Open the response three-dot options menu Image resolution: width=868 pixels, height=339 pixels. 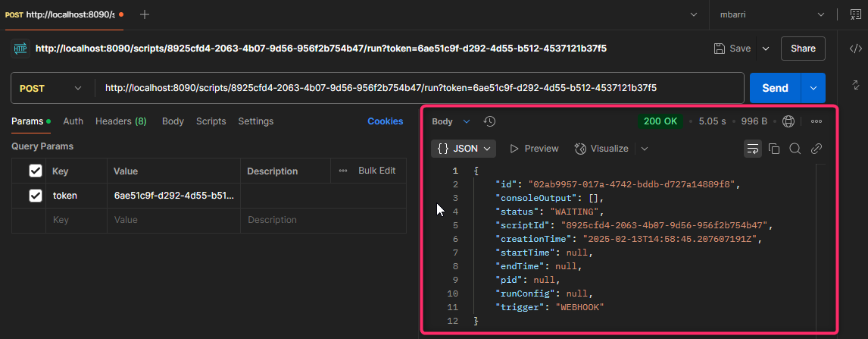(816, 121)
